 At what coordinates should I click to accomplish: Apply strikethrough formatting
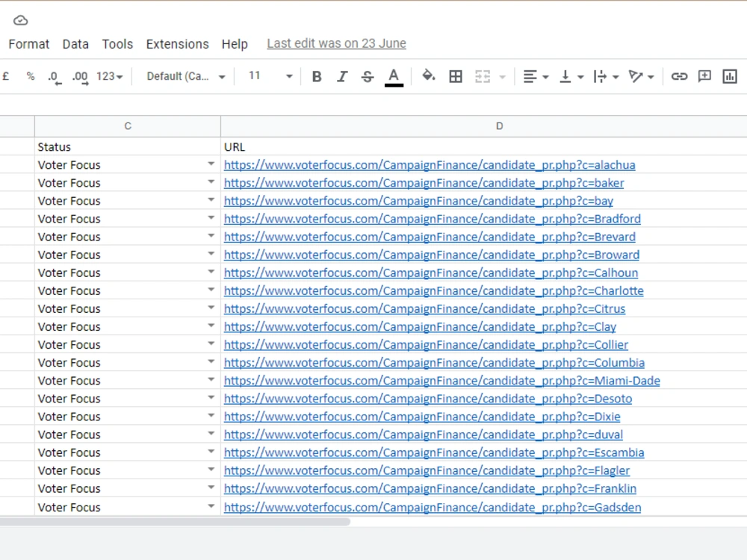coord(368,77)
